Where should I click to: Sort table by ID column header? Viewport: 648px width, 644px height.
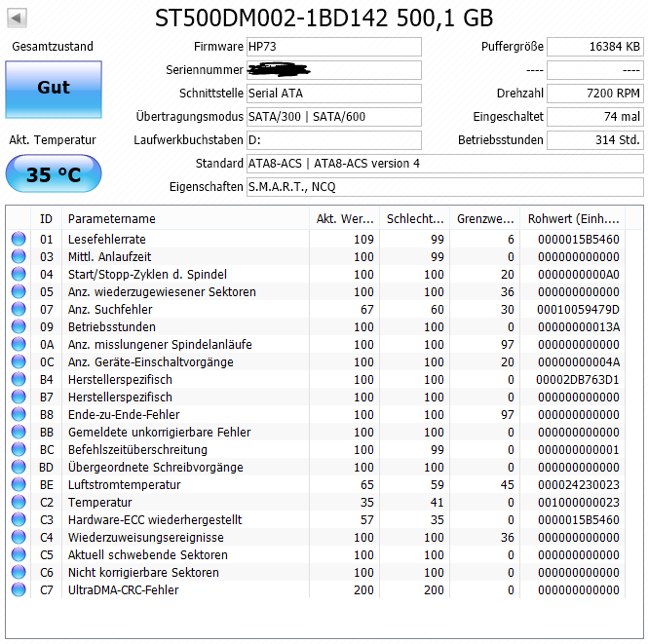click(x=47, y=218)
